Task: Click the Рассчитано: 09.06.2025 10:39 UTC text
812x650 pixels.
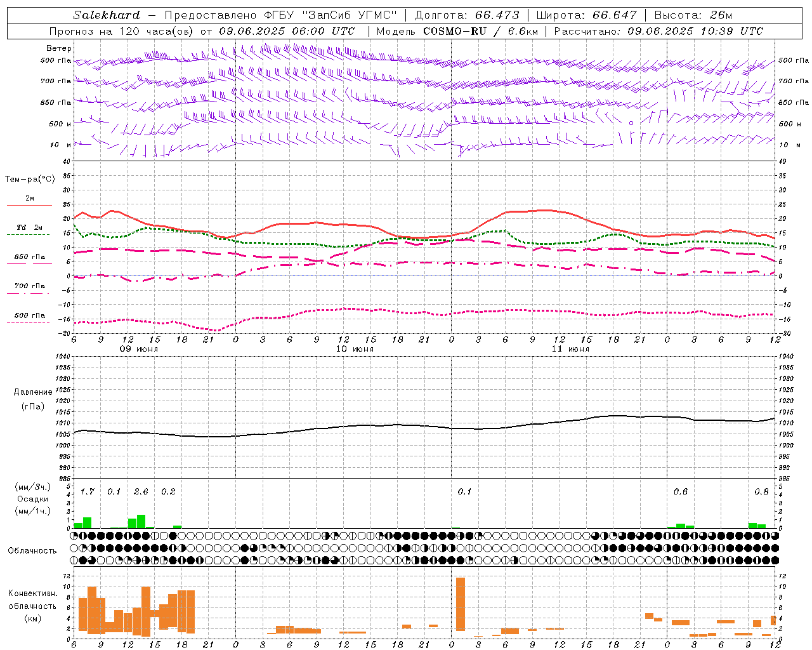Action: pos(658,31)
